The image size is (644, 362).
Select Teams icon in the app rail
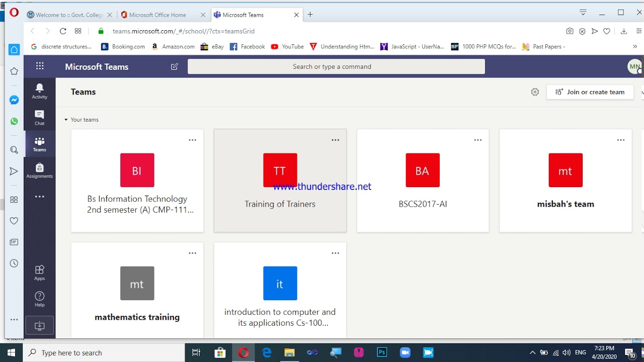tap(40, 144)
